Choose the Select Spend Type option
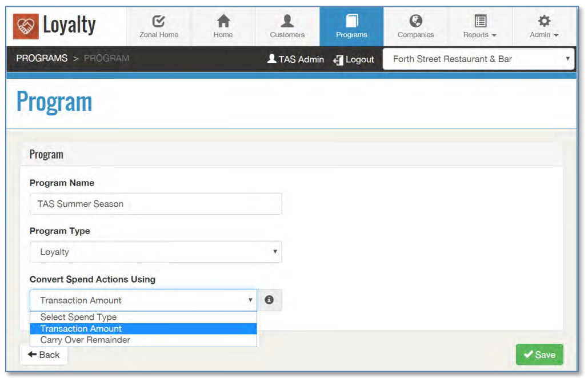Image resolution: width=588 pixels, height=378 pixels. click(78, 317)
